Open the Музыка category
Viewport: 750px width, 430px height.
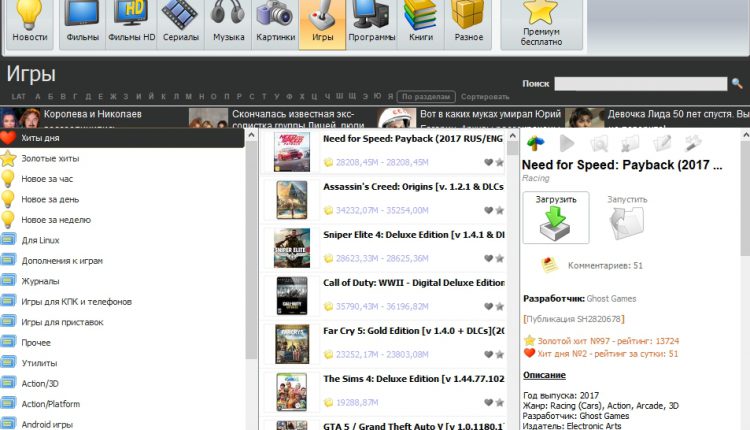[x=228, y=24]
